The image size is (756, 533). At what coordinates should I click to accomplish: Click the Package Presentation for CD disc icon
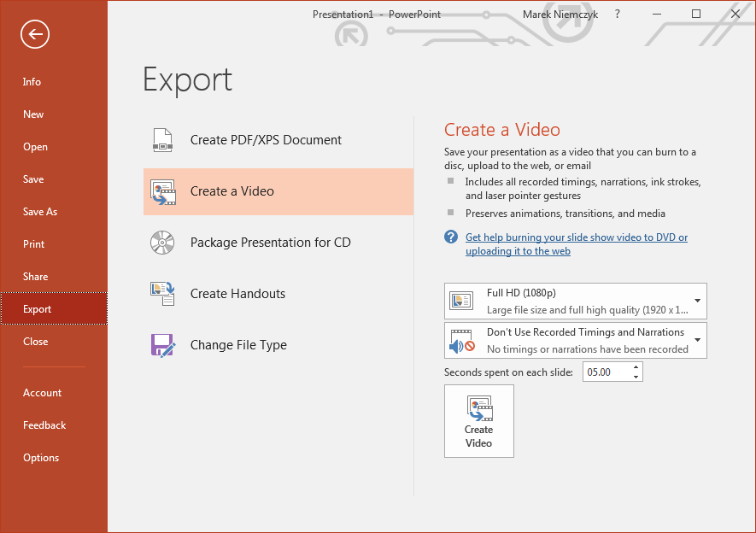click(162, 243)
